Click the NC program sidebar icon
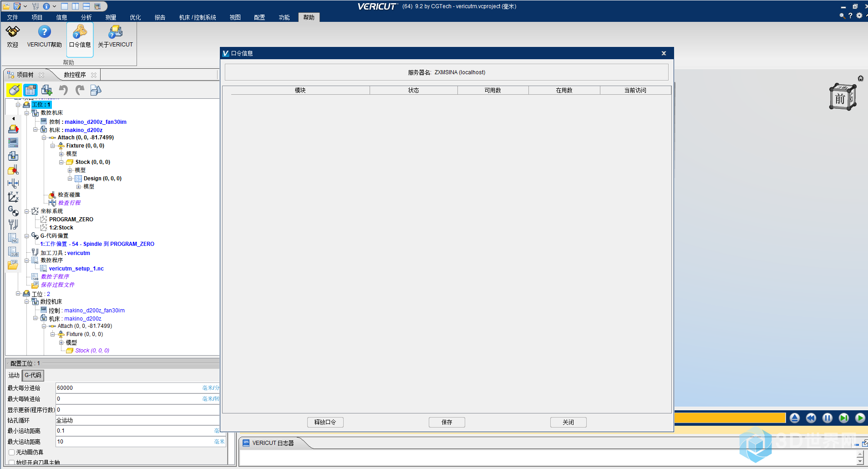This screenshot has width=868, height=469. click(x=13, y=238)
